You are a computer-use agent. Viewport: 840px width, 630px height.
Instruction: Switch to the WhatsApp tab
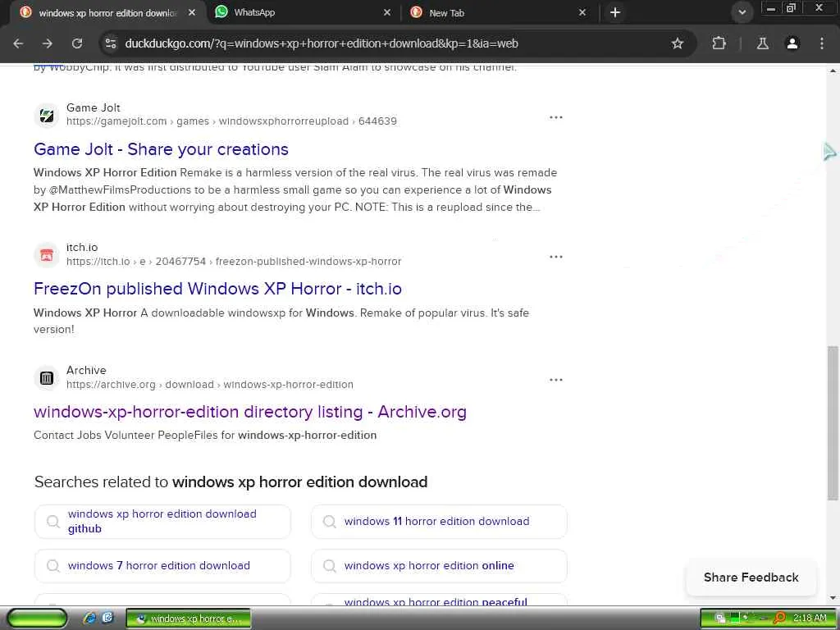coord(303,12)
